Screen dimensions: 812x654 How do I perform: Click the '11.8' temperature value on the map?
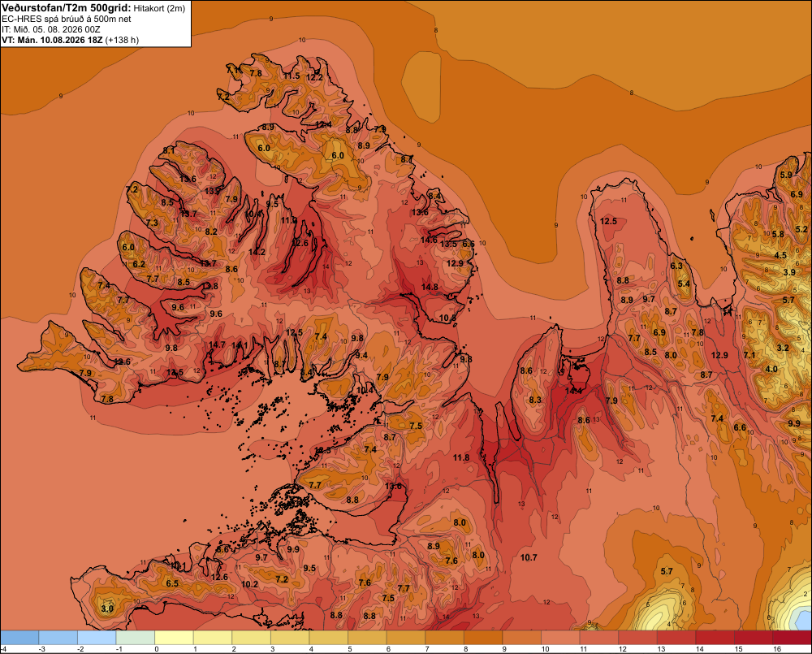pyautogui.click(x=461, y=457)
